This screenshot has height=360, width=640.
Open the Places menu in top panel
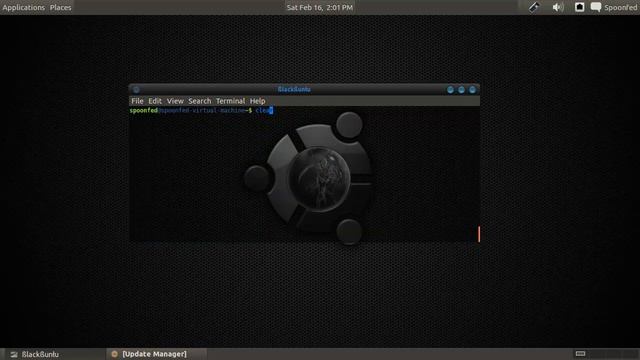click(x=60, y=7)
